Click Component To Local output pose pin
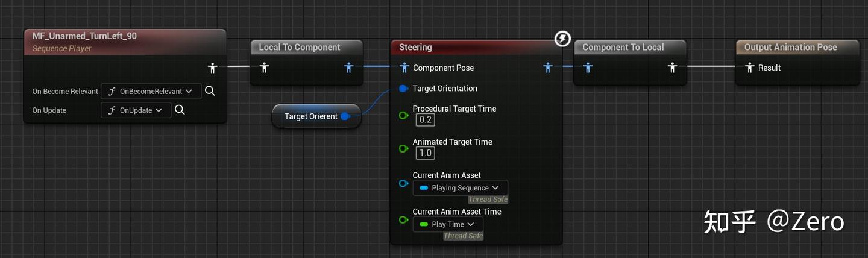The width and height of the screenshot is (868, 258). 672,68
